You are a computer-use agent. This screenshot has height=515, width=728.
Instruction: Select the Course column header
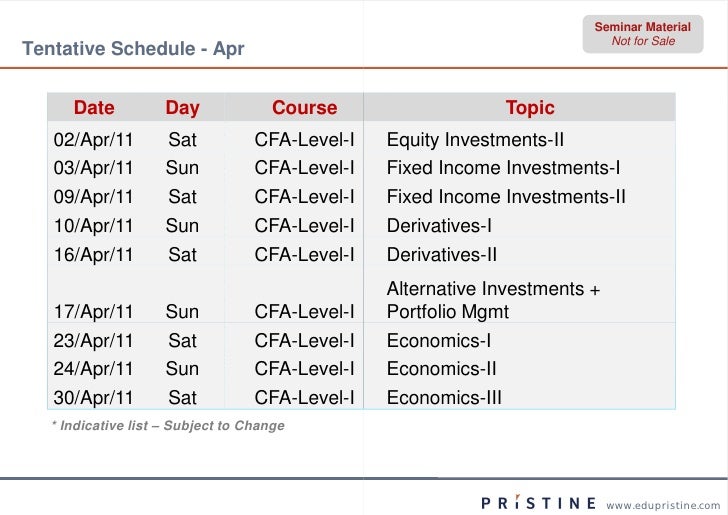(x=304, y=108)
